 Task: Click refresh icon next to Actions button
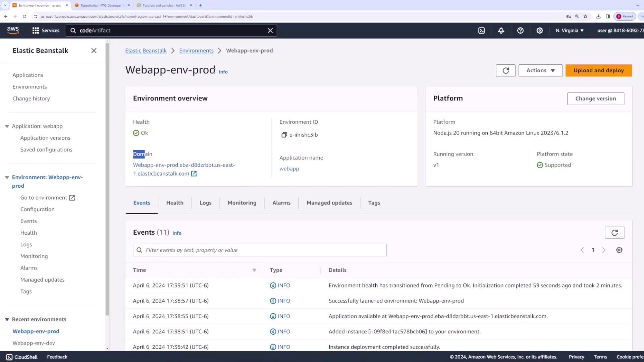click(505, 70)
